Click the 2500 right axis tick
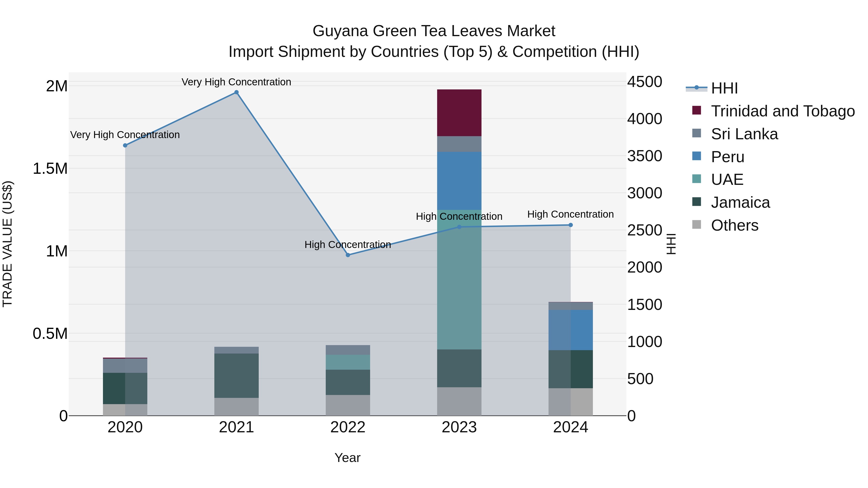Viewport: 868px width, 488px height. click(x=644, y=230)
